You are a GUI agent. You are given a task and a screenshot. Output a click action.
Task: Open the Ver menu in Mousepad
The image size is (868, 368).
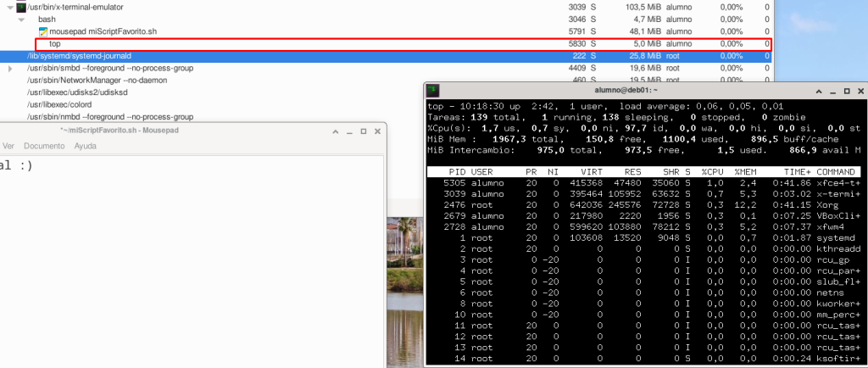[8, 146]
